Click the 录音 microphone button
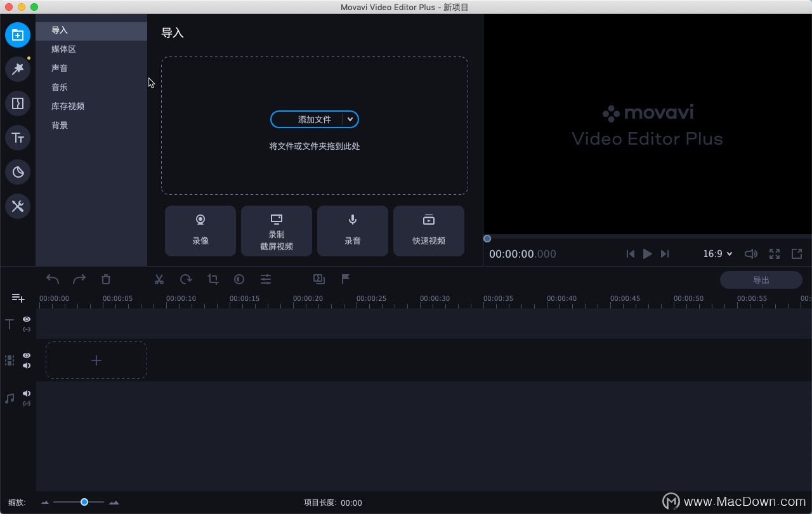This screenshot has width=812, height=514. click(x=353, y=231)
